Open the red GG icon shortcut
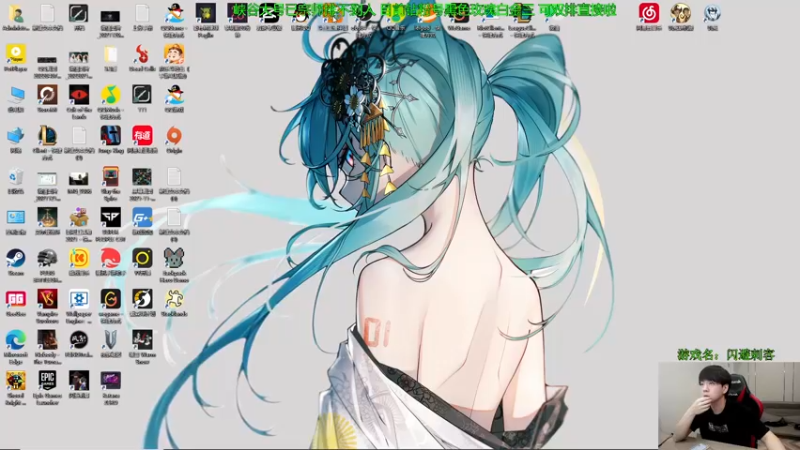Image resolution: width=800 pixels, height=450 pixels. 16,299
